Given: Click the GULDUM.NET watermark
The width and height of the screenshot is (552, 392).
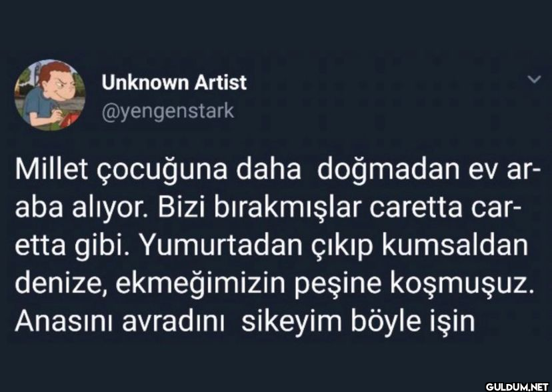Looking at the screenshot, I should [517, 387].
